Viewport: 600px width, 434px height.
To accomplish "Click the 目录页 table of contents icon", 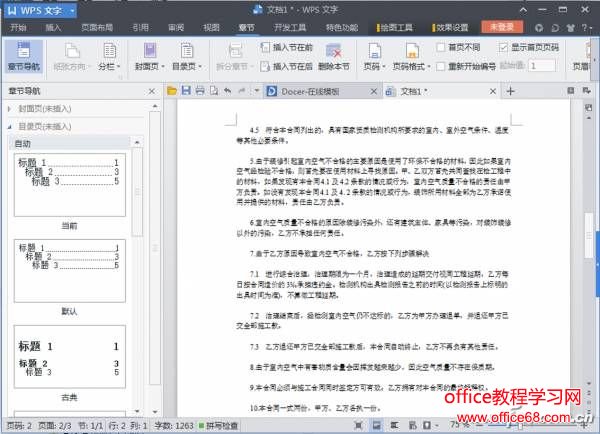I will coord(184,49).
